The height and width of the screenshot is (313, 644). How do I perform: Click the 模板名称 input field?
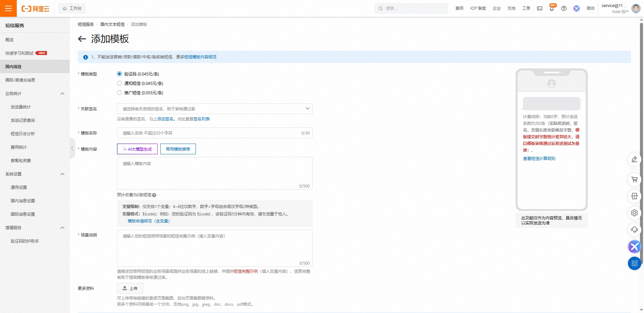point(214,133)
